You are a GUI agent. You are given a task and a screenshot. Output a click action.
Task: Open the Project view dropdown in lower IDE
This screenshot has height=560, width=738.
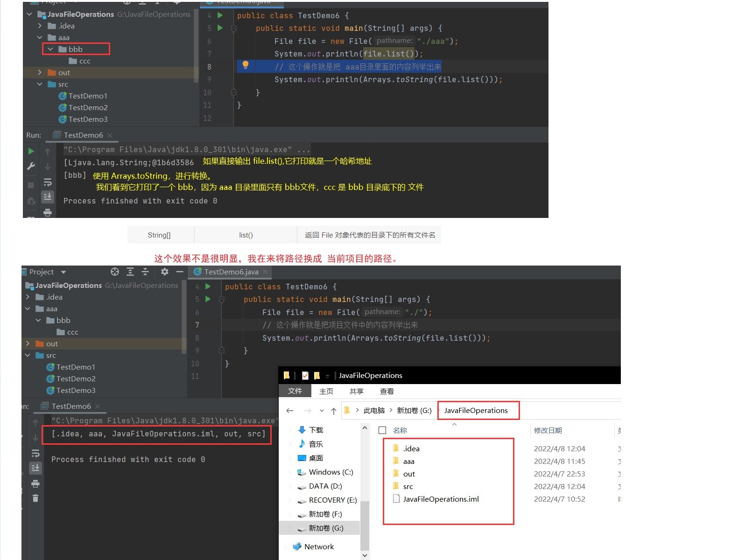[63, 272]
